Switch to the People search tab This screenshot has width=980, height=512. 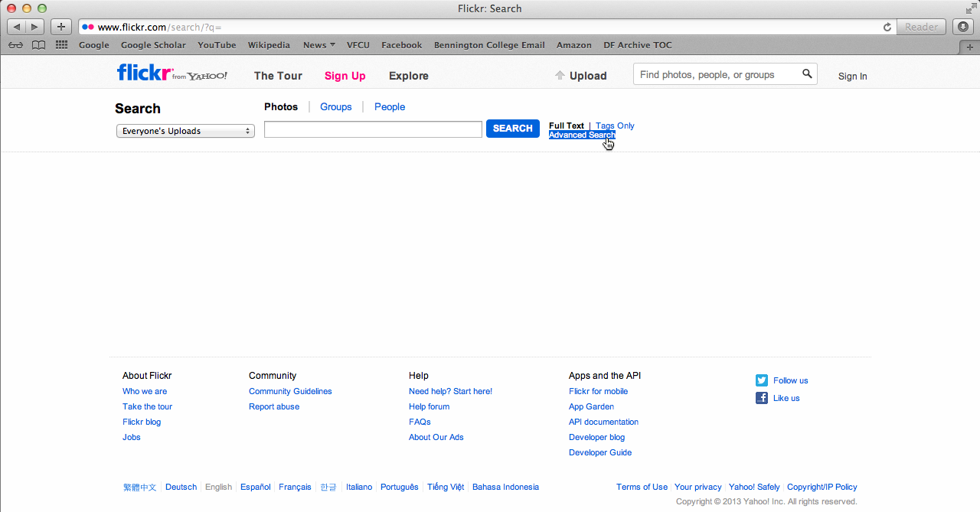390,107
